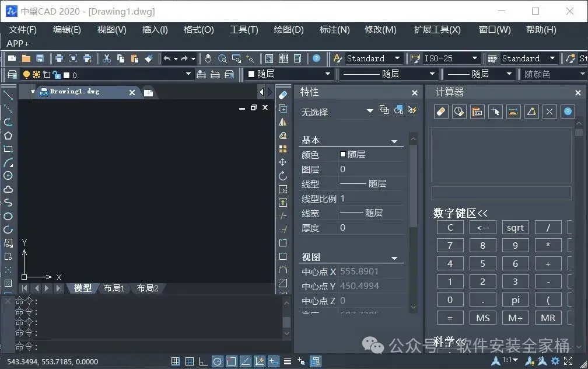The width and height of the screenshot is (588, 369).
Task: Toggle Lineweight display in status bar
Action: pyautogui.click(x=288, y=361)
